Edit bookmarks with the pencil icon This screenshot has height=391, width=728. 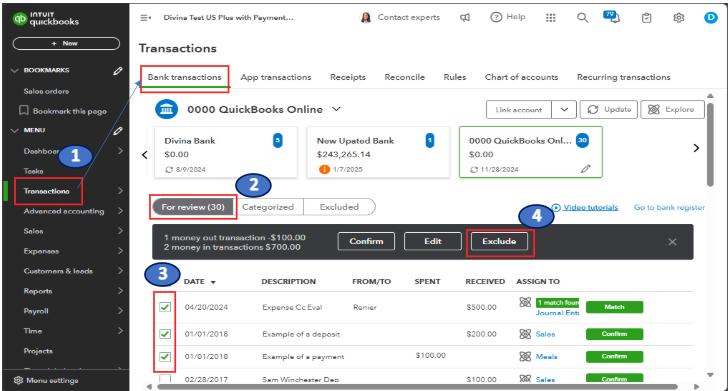pyautogui.click(x=118, y=71)
